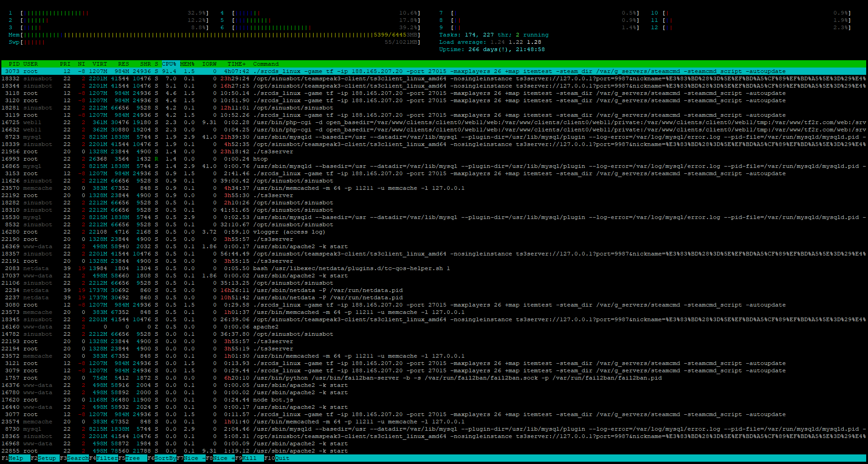Click the Uptime 266 days line
This screenshot has height=464, width=868.
(x=492, y=49)
